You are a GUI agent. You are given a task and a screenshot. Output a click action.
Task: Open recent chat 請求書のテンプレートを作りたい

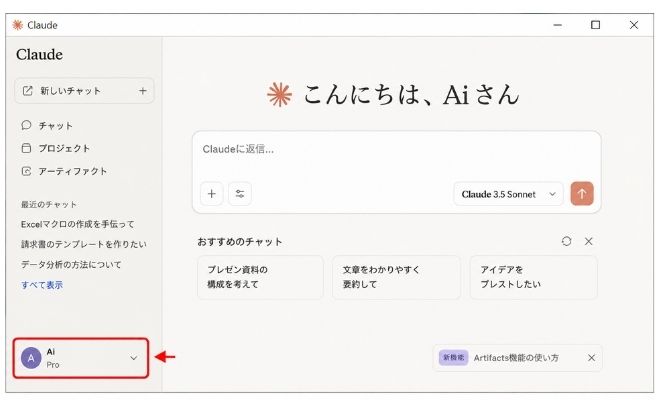pyautogui.click(x=84, y=244)
